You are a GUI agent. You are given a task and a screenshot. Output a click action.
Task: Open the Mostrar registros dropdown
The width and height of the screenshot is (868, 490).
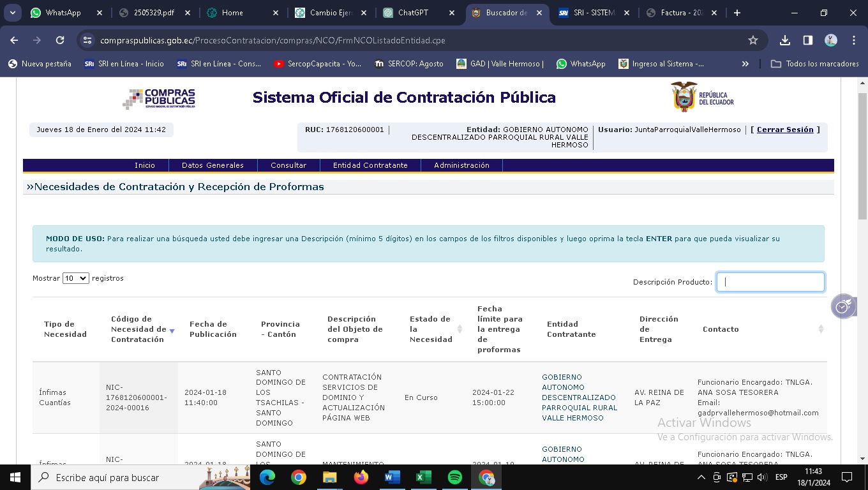tap(75, 278)
